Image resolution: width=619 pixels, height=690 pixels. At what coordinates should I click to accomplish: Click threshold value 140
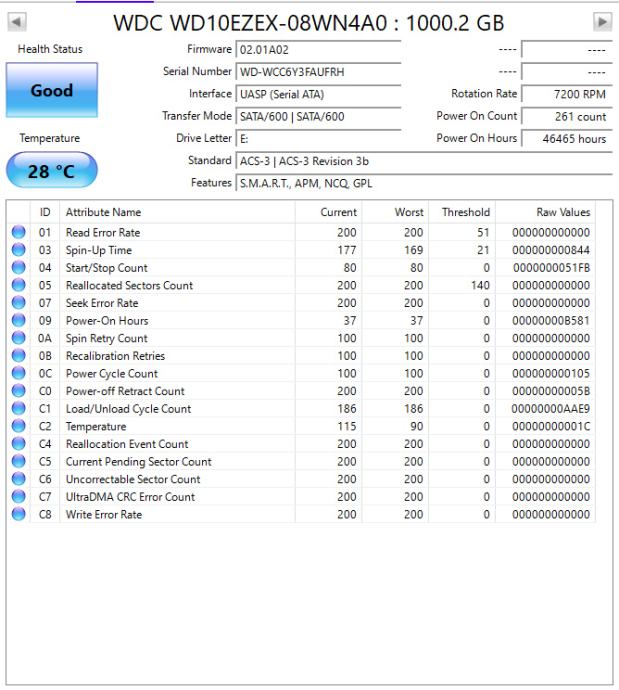tap(480, 285)
